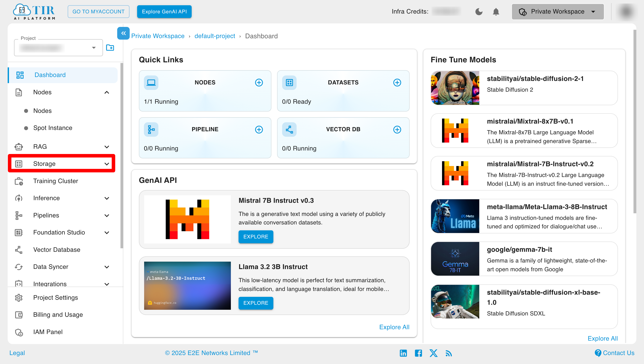Add a new dataset with plus icon
The height and width of the screenshot is (364, 644).
pos(397,82)
